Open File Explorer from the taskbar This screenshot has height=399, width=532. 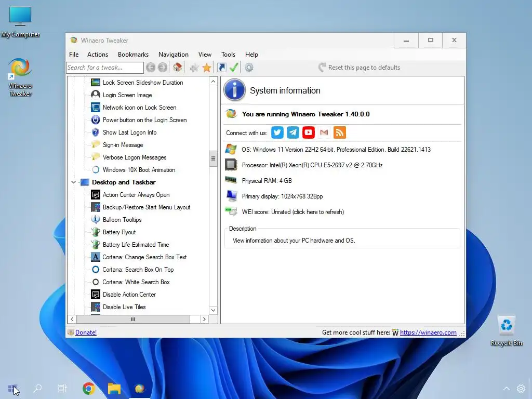tap(114, 389)
